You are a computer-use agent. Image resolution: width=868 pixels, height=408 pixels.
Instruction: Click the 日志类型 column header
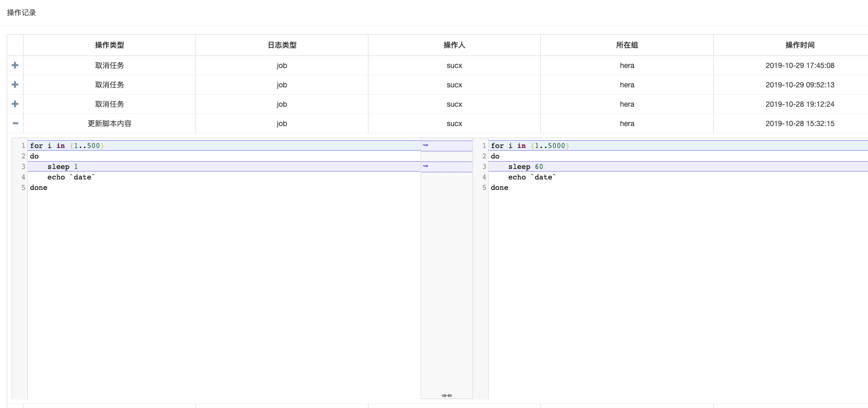[282, 45]
